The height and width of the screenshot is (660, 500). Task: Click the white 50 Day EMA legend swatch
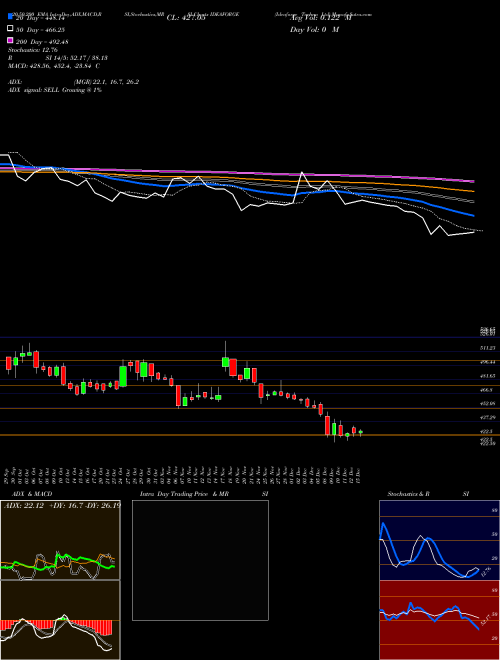coord(11,29)
